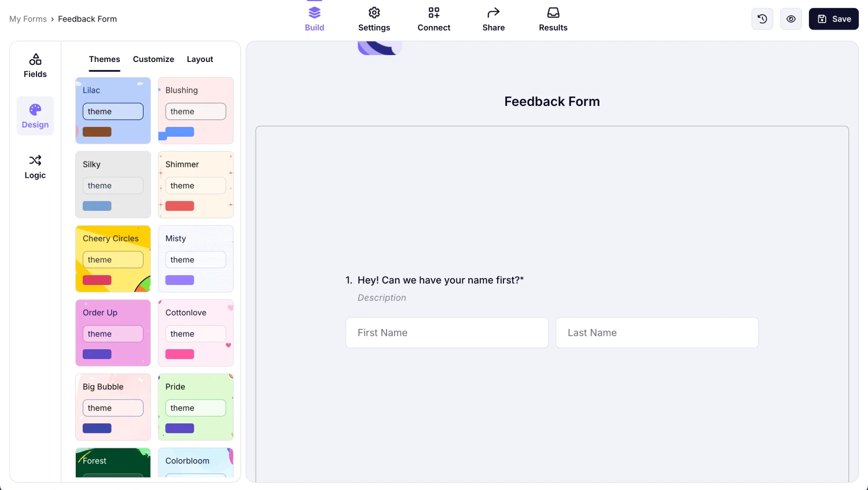Switch to the Layout tab
Viewport: 868px width, 490px height.
200,59
